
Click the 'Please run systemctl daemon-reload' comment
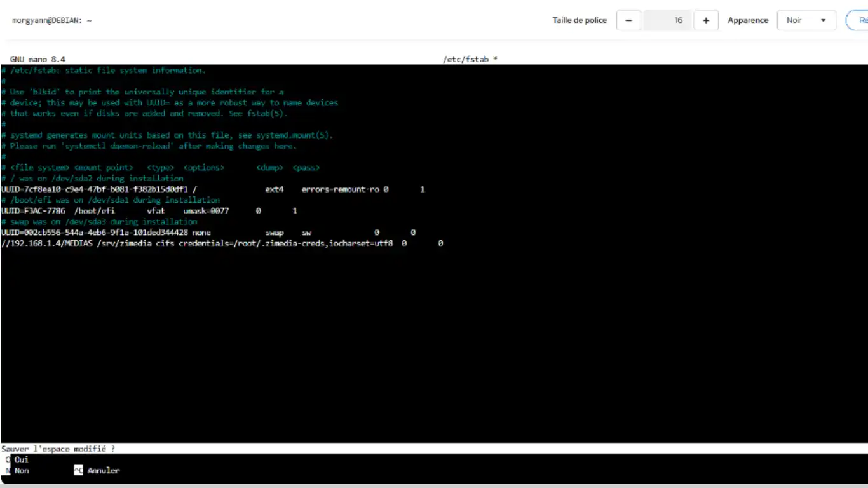click(149, 146)
